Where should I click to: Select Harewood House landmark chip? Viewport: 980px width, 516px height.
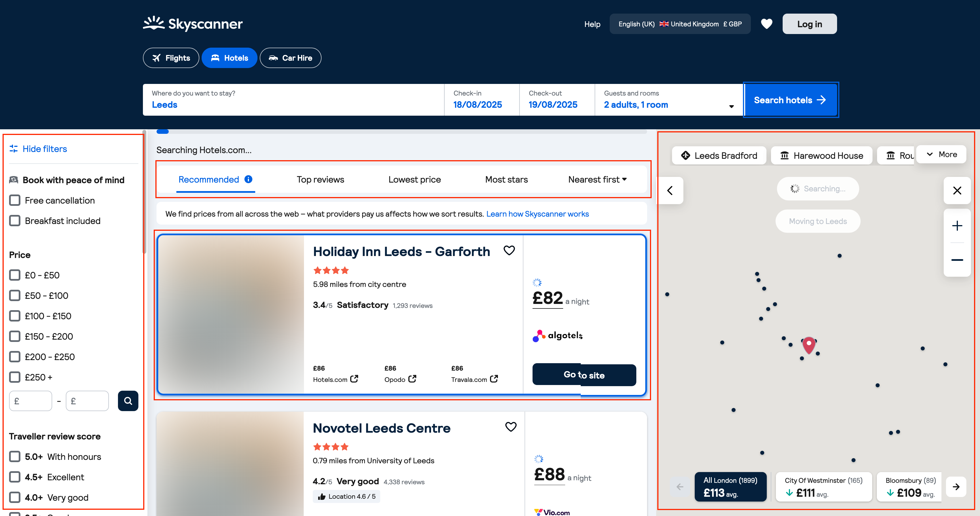coord(821,156)
